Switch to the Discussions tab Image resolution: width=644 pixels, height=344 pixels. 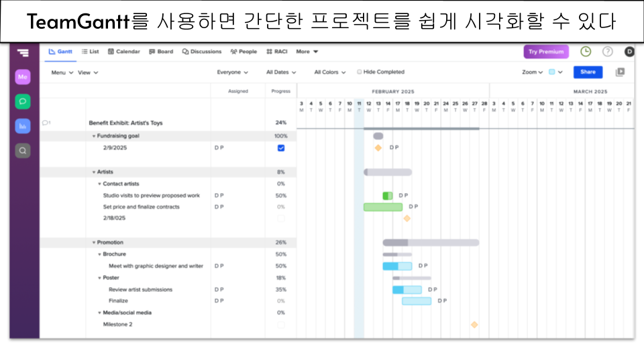(202, 52)
